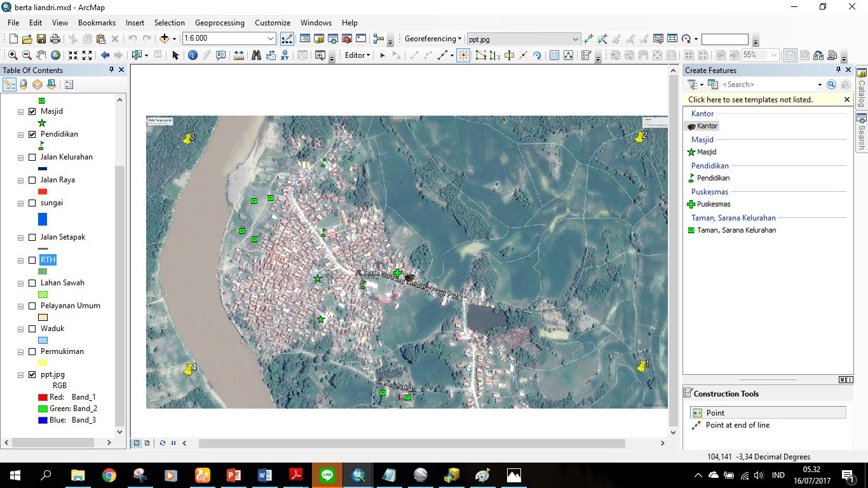Open the Find tool
Viewport: 868px width, 488px height.
[x=256, y=55]
